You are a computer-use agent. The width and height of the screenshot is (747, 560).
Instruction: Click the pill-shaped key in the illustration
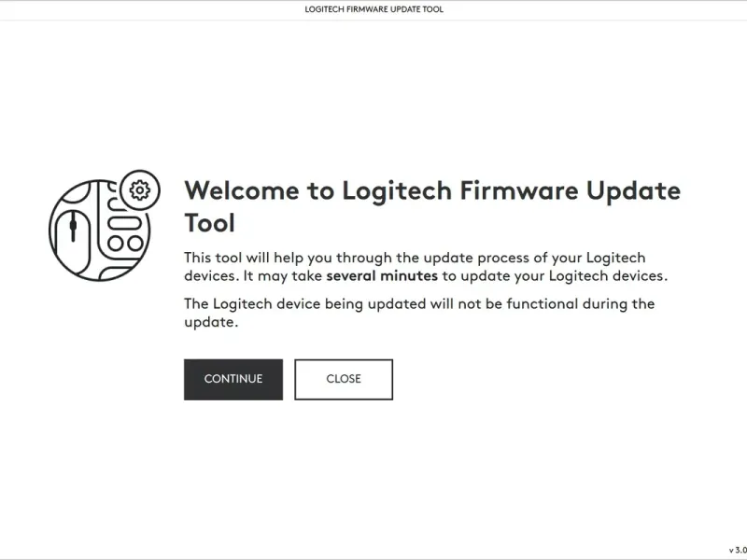pos(125,223)
